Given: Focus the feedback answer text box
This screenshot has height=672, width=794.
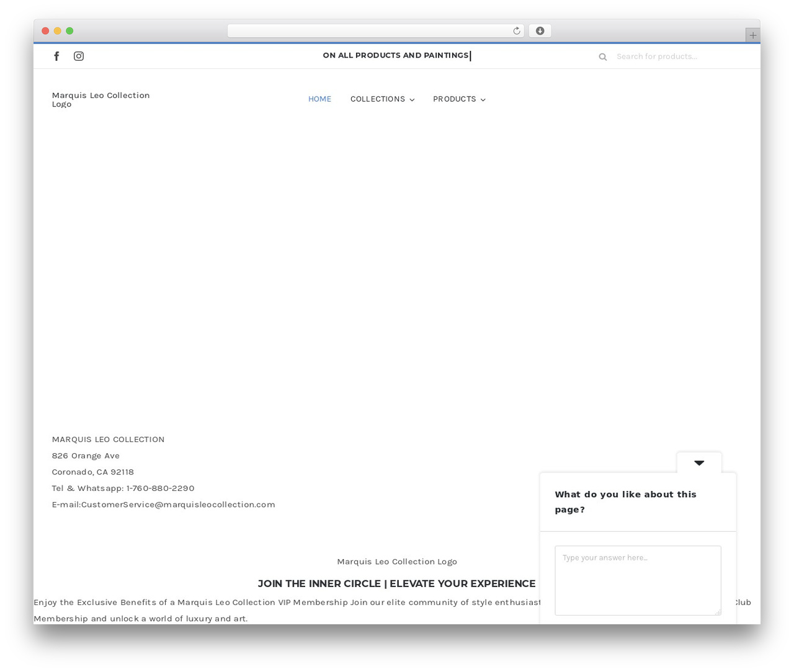Looking at the screenshot, I should [638, 581].
